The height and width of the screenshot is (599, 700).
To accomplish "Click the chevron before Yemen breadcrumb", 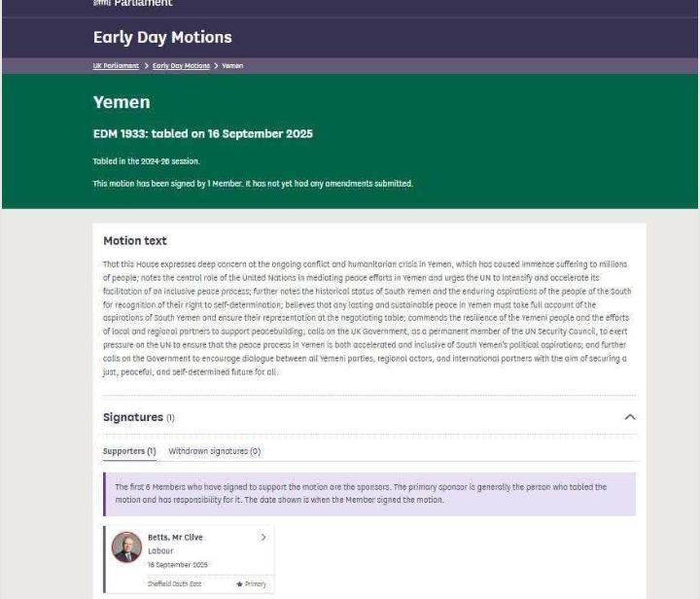I will click(216, 66).
